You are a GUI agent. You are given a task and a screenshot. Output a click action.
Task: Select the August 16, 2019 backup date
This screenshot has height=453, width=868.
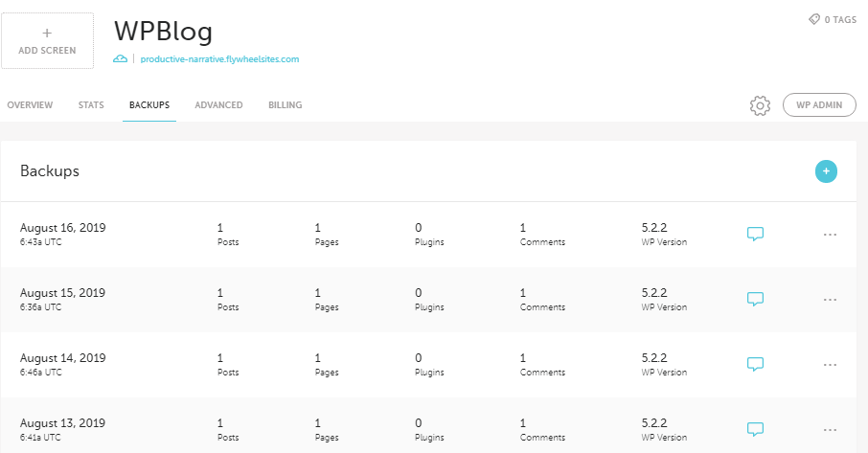62,228
